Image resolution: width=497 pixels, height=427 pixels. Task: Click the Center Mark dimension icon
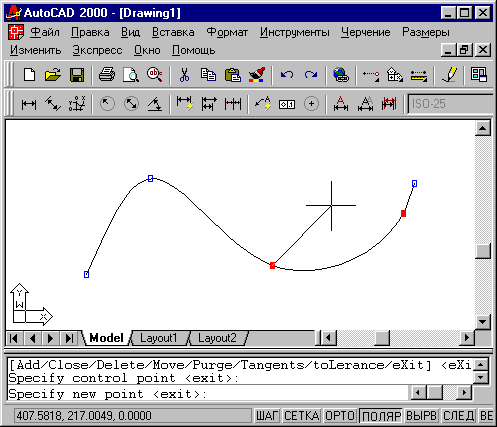coord(311,104)
